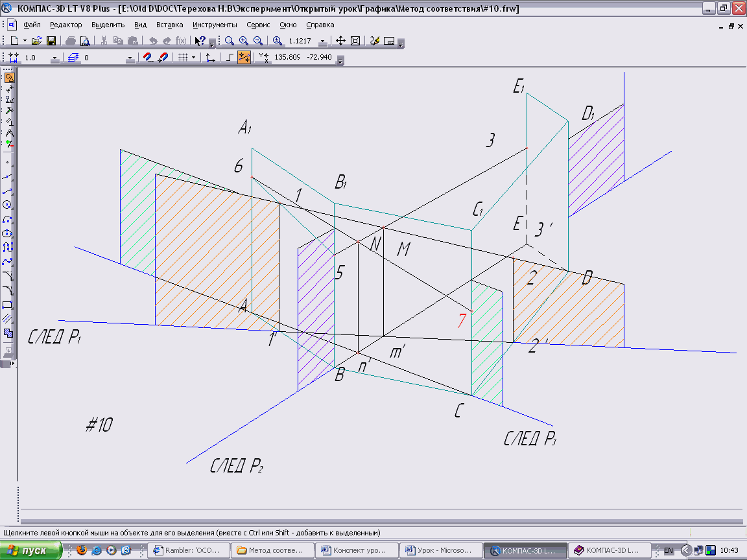This screenshot has height=560, width=747.
Task: Select the Ellipse drawing tool
Action: point(8,233)
